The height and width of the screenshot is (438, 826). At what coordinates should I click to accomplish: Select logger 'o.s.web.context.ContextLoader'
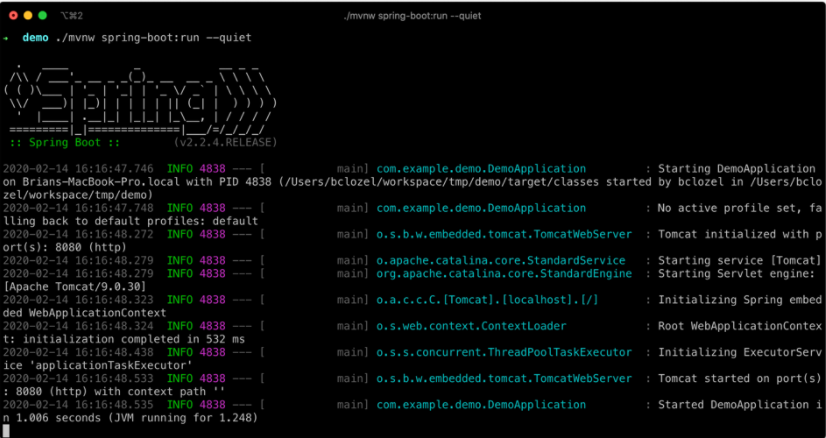pyautogui.click(x=471, y=326)
